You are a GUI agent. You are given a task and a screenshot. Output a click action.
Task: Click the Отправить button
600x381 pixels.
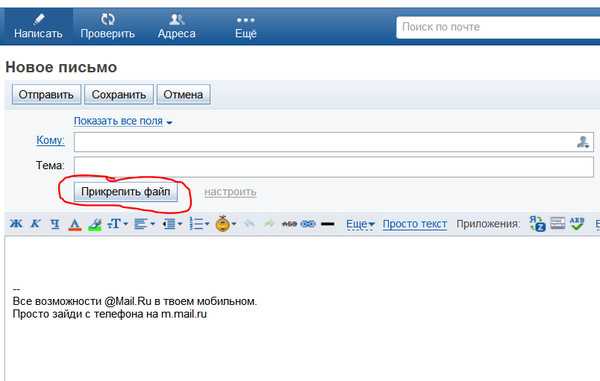click(46, 94)
